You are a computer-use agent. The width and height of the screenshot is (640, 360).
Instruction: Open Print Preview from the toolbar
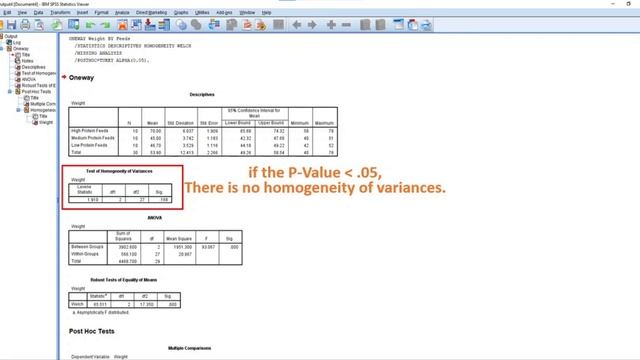(39, 25)
